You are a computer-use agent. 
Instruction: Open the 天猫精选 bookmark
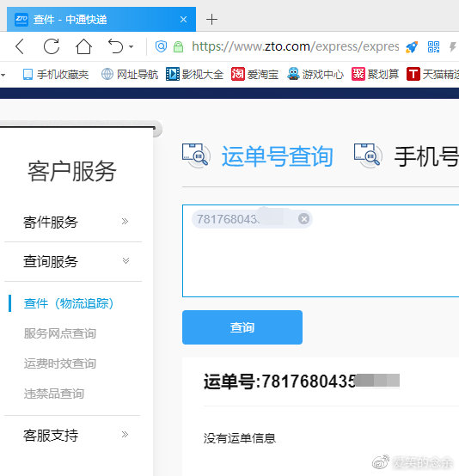(432, 75)
